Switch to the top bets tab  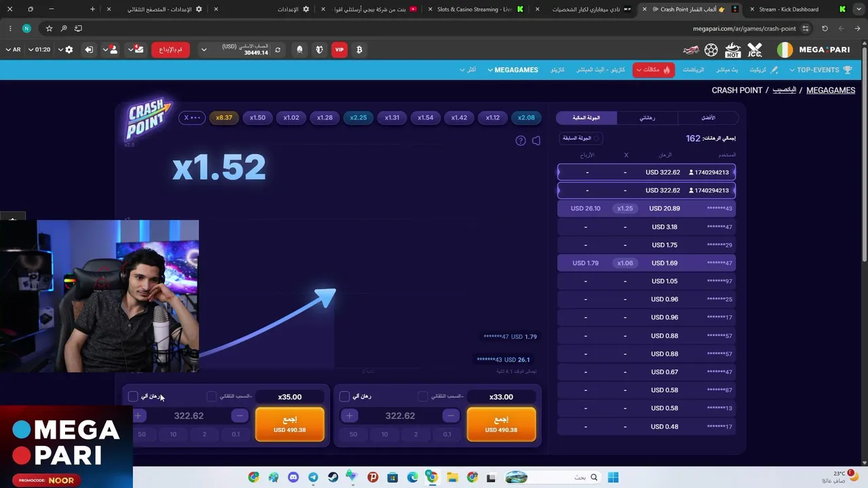pyautogui.click(x=708, y=118)
